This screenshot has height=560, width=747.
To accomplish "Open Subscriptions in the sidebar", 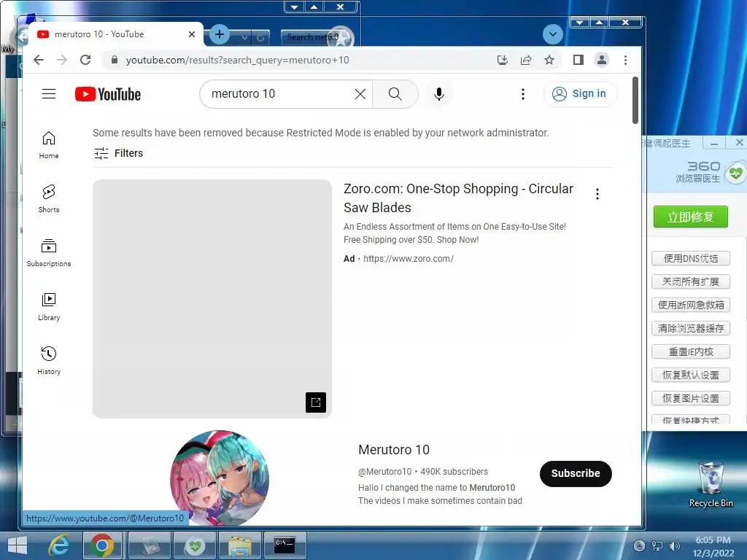I will (x=49, y=253).
